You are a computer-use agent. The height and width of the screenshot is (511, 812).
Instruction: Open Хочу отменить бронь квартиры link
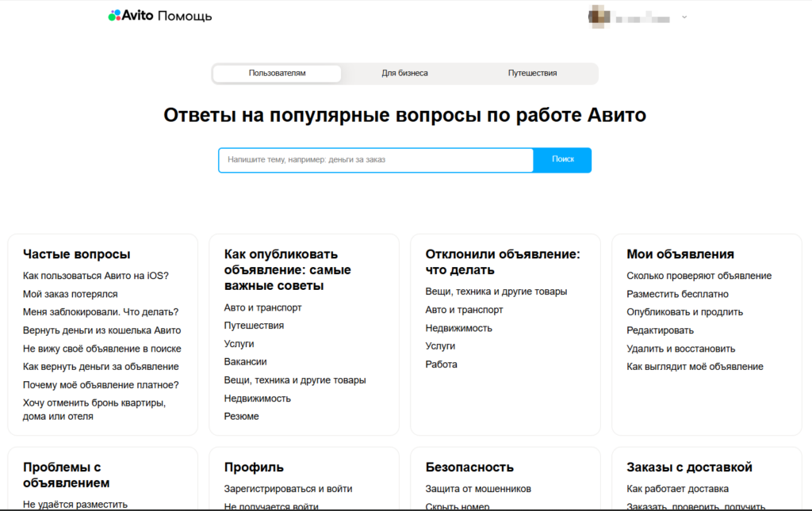(x=94, y=410)
